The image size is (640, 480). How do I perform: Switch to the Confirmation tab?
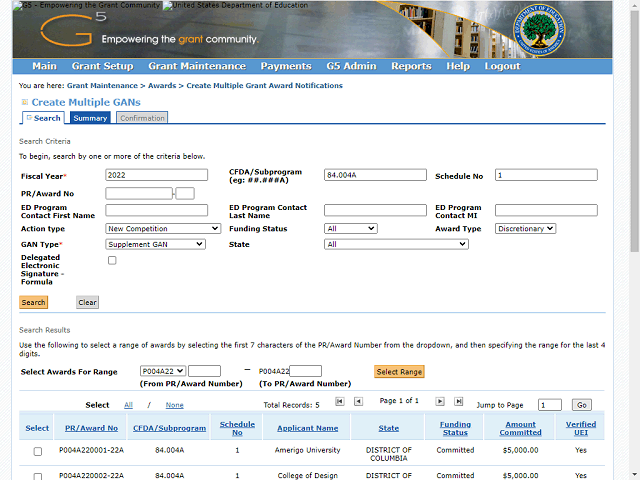pos(142,118)
